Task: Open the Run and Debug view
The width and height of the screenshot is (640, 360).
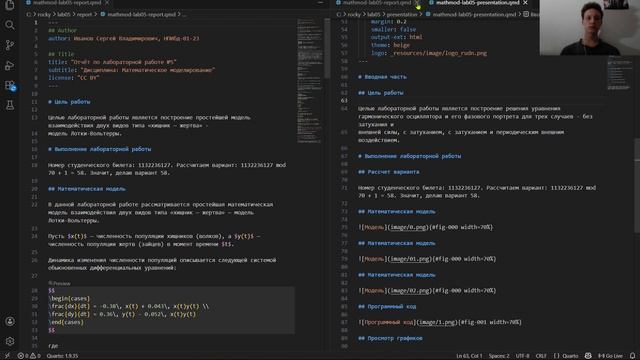Action: coord(9,65)
